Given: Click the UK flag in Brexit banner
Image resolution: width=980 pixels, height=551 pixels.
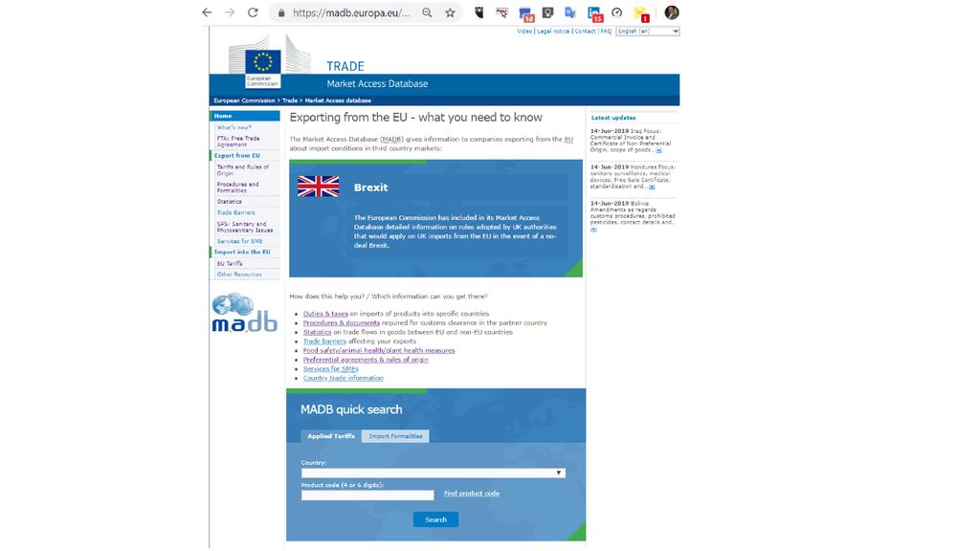Looking at the screenshot, I should tap(318, 187).
